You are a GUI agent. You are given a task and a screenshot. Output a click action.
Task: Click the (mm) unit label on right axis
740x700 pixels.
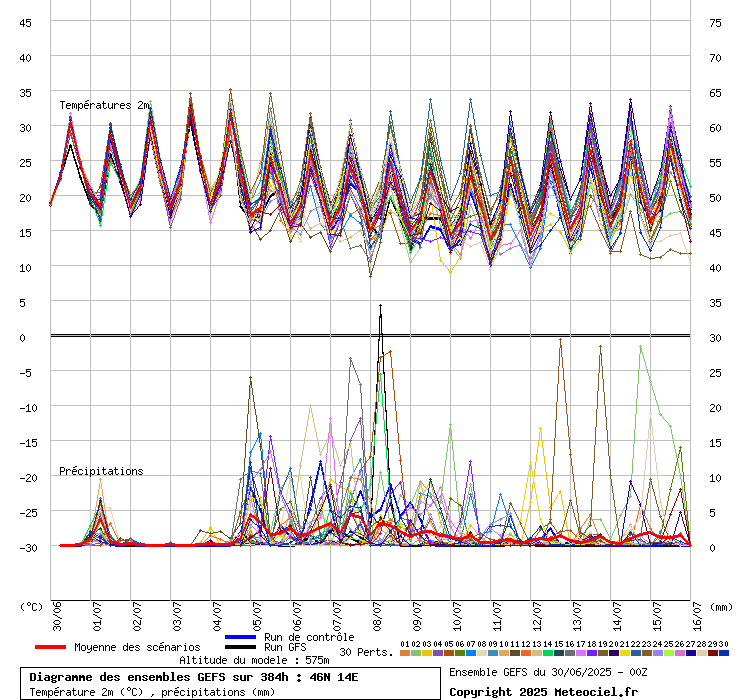(x=720, y=606)
